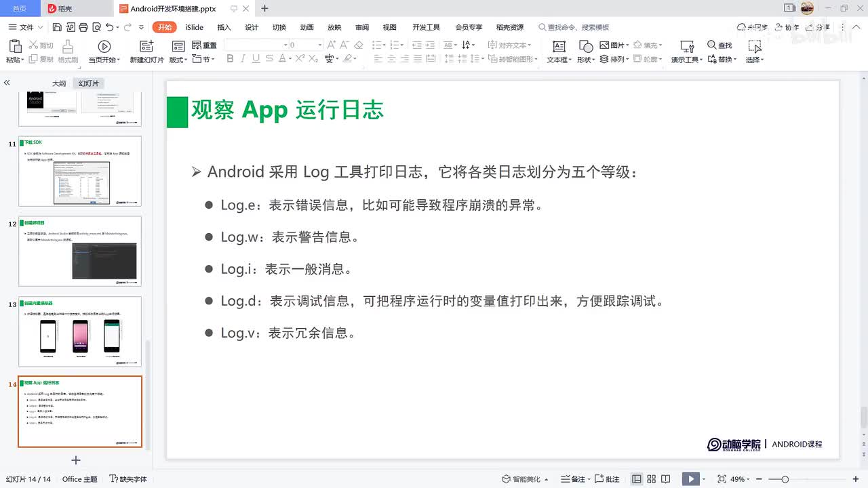Play the slideshow from status bar button
Screen dimensions: 868x488
690,479
